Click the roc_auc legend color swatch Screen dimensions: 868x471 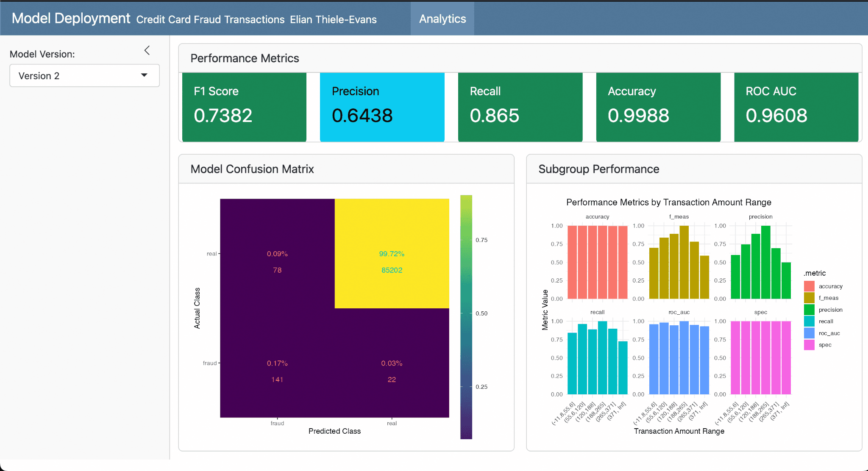tap(809, 333)
